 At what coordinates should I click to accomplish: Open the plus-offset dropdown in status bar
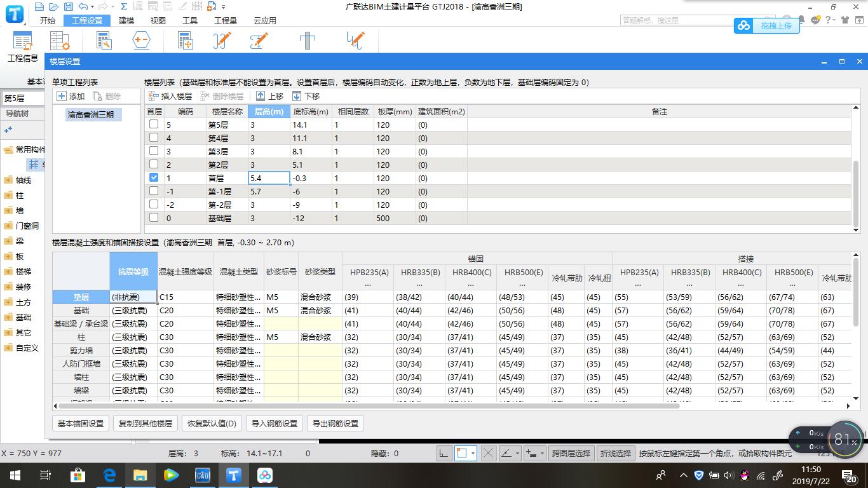coord(542,453)
